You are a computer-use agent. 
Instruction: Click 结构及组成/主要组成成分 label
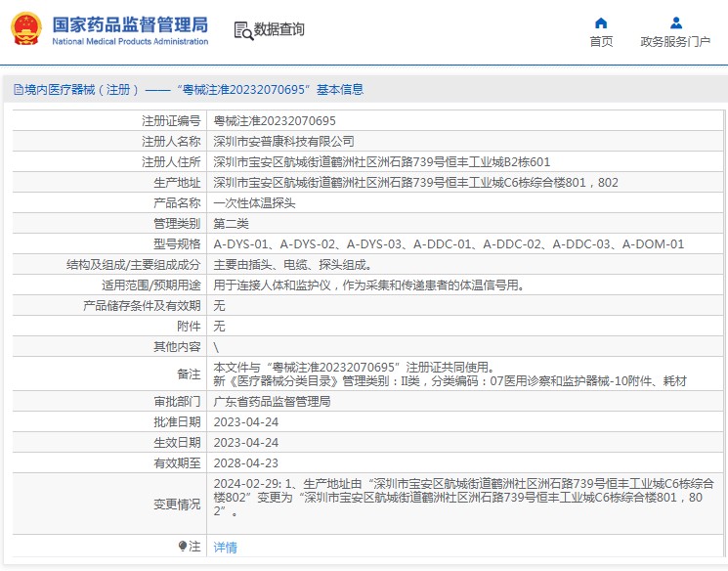click(x=133, y=265)
